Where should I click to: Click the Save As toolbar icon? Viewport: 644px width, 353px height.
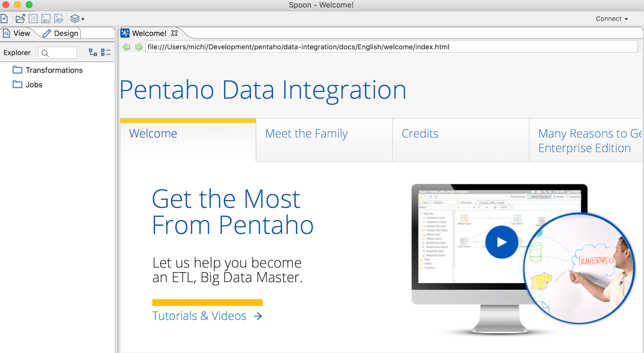pos(59,18)
